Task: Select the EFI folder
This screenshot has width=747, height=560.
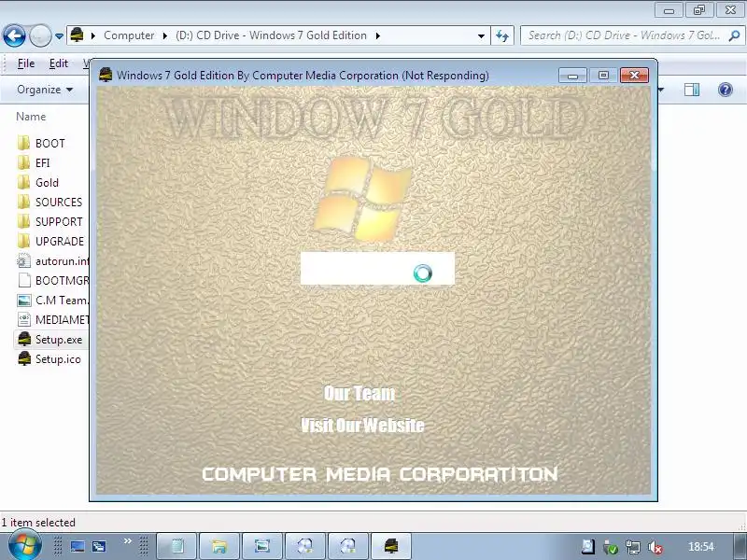Action: point(34,162)
